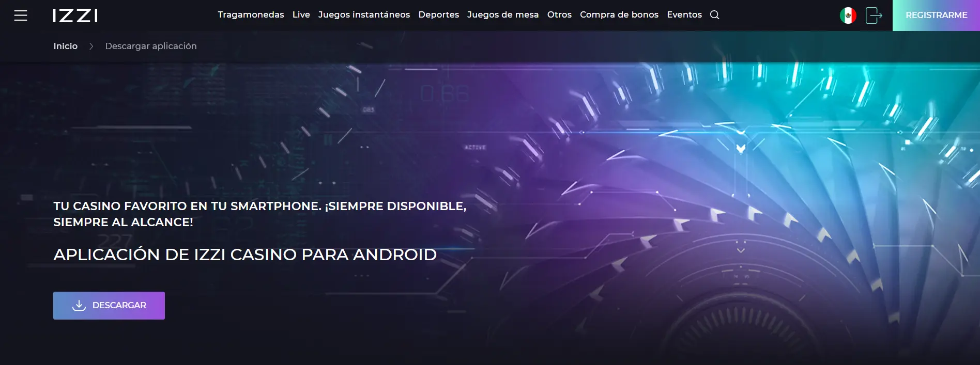Open Juegos de mesa

(503, 15)
